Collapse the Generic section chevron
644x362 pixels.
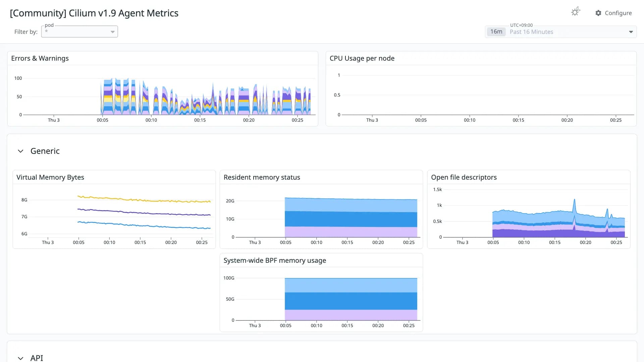(x=20, y=151)
